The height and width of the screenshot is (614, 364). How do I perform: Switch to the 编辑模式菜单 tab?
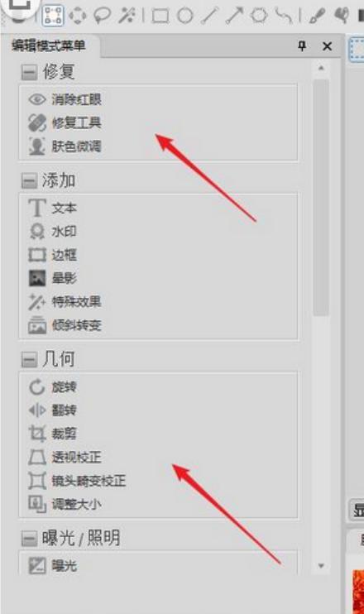click(49, 46)
